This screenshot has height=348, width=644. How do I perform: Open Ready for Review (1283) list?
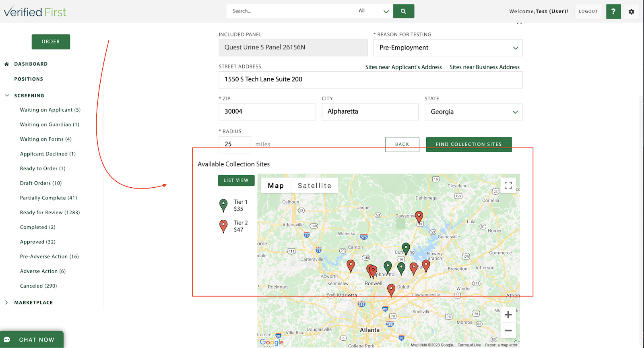click(x=50, y=213)
